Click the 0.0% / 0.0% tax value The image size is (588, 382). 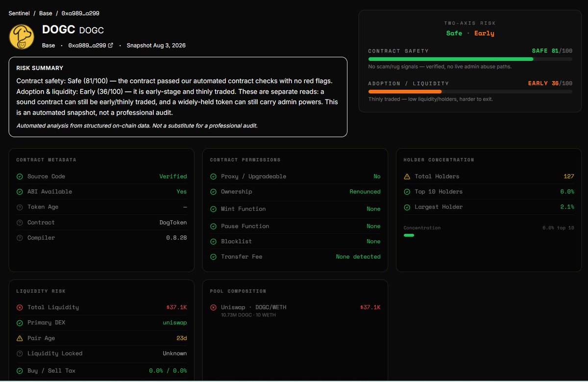pos(168,371)
